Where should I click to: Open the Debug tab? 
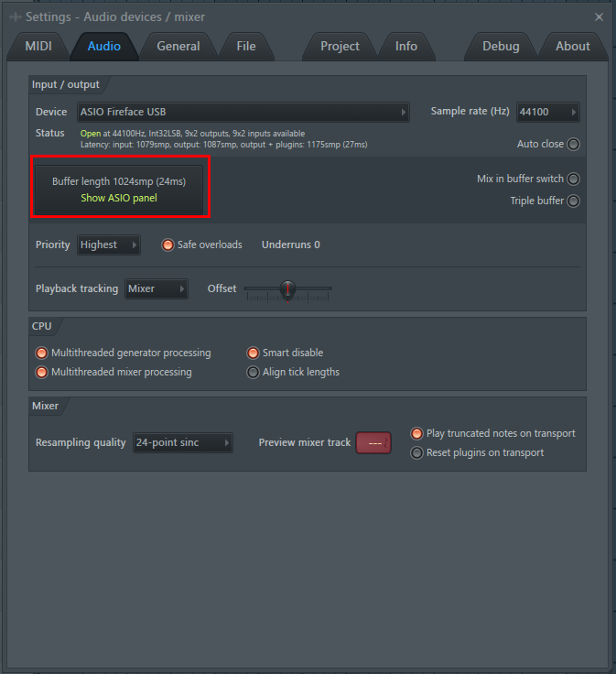pos(500,47)
